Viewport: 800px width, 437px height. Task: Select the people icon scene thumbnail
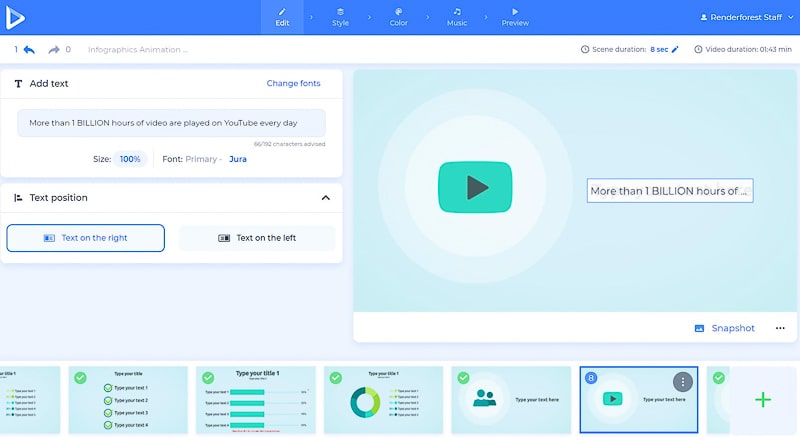point(511,400)
